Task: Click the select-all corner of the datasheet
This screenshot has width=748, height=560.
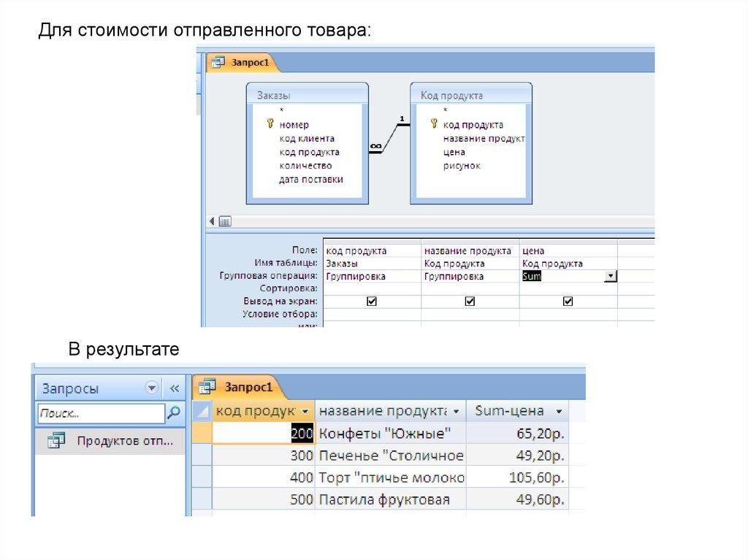Action: (x=202, y=411)
